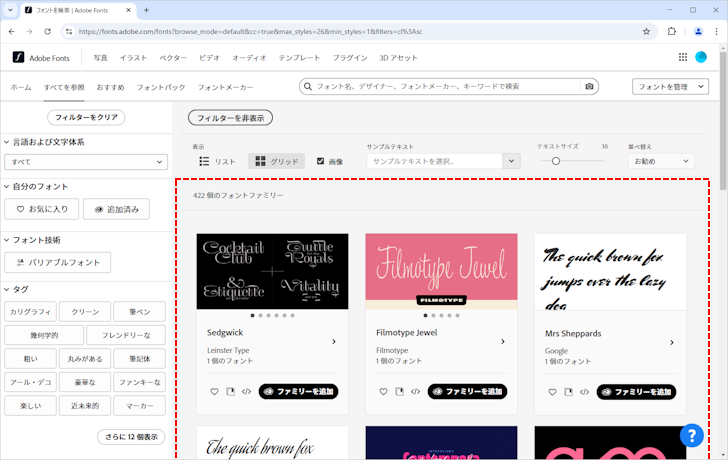Open the blue help question mark bubble
Viewport: 728px width, 460px height.
[692, 435]
